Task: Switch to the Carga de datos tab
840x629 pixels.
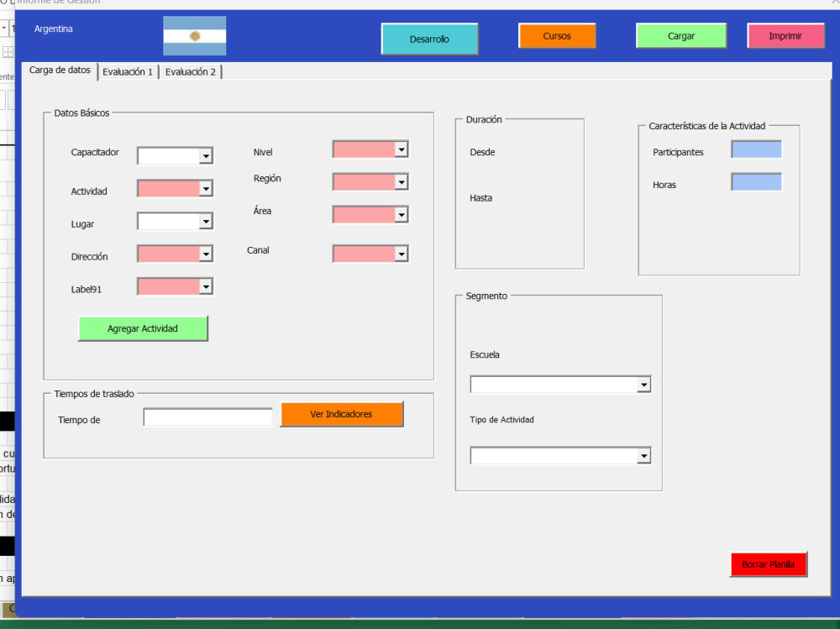Action: pos(60,71)
